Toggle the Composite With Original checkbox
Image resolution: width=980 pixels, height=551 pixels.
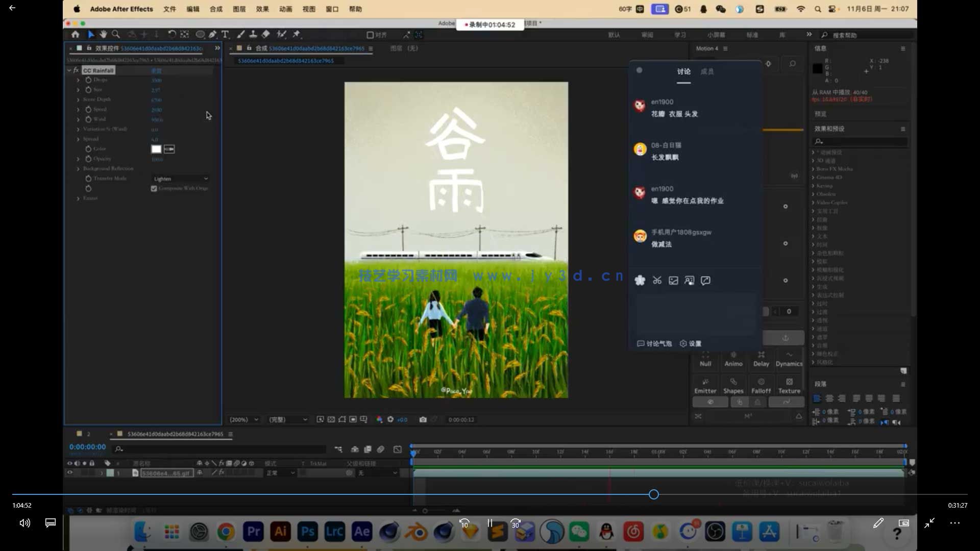click(154, 188)
